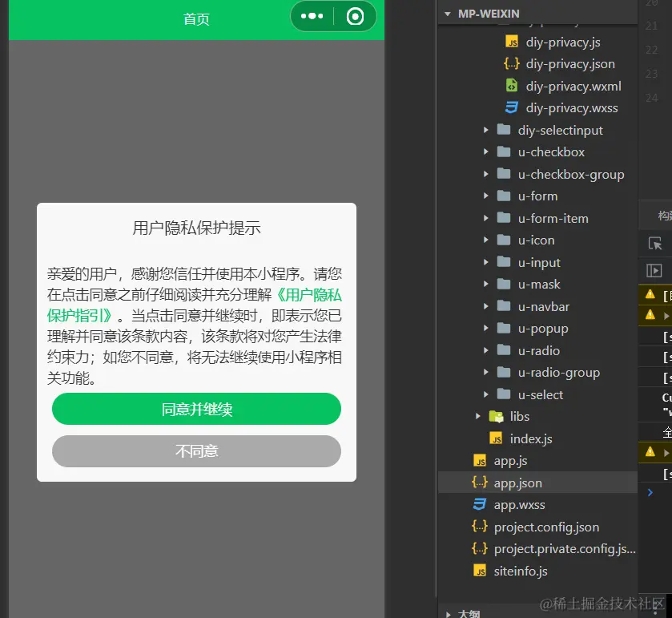Click the braces icon of diy-privacy.json
Viewport: 672px width, 618px height.
click(512, 64)
